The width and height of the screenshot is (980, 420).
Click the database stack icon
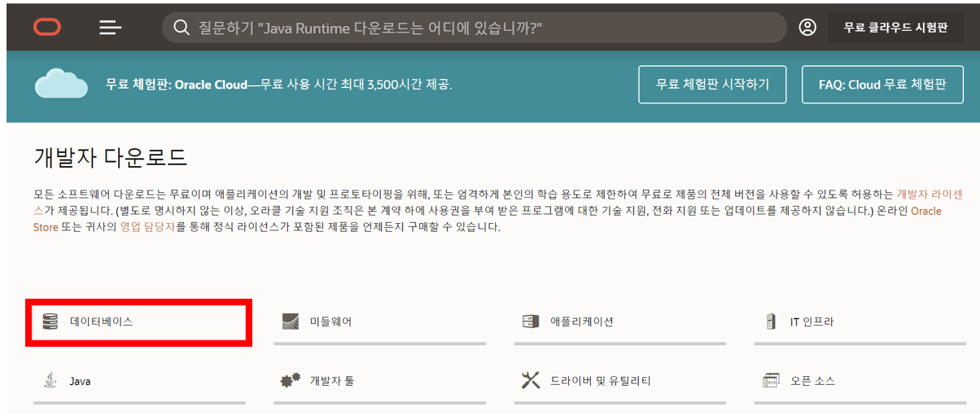point(50,322)
